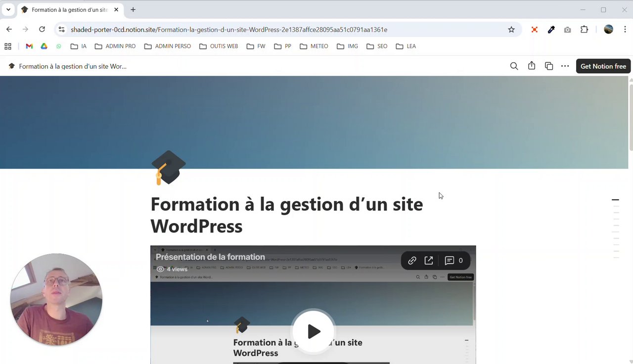The height and width of the screenshot is (364, 633).
Task: Click the Notion share icon
Action: pos(532,66)
